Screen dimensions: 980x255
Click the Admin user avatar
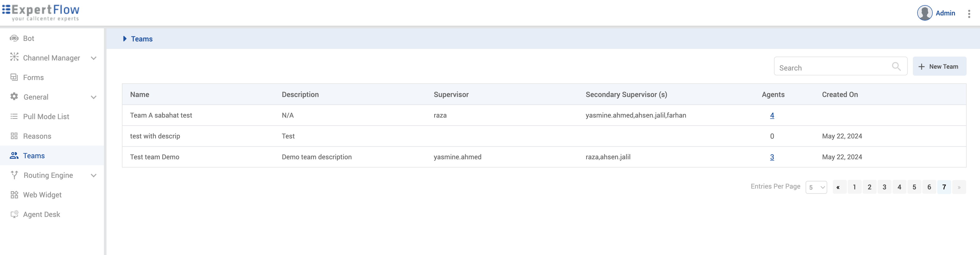click(924, 13)
